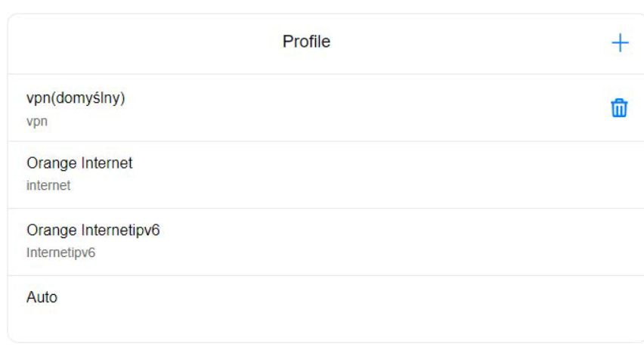Image resolution: width=644 pixels, height=347 pixels.
Task: Click the plus icon to add a profile
Action: 619,43
